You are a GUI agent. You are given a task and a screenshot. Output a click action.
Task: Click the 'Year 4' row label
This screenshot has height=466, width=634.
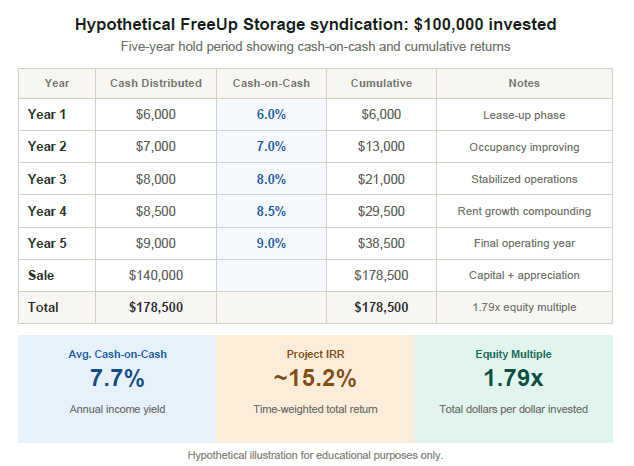click(47, 211)
